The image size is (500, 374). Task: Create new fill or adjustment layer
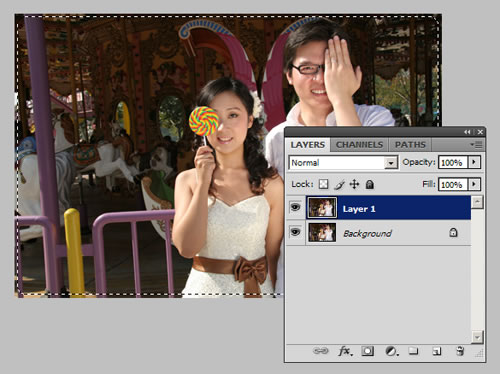pos(392,351)
